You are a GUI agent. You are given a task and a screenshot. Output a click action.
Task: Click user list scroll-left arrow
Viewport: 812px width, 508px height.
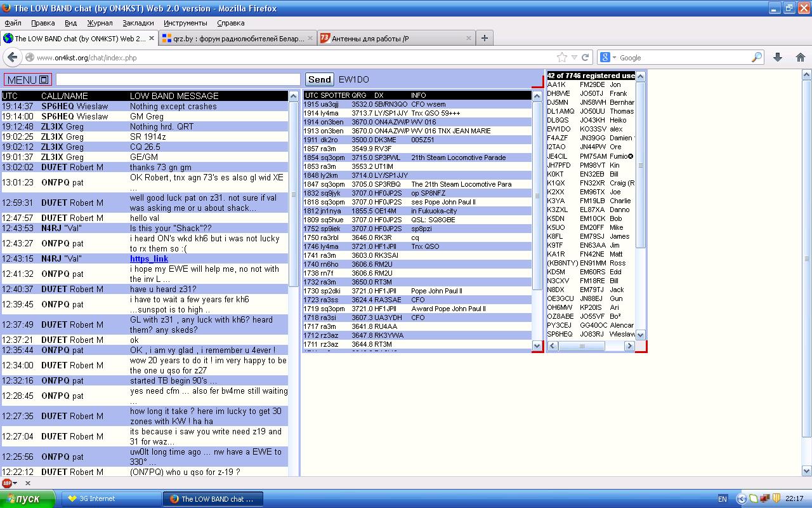pos(553,346)
